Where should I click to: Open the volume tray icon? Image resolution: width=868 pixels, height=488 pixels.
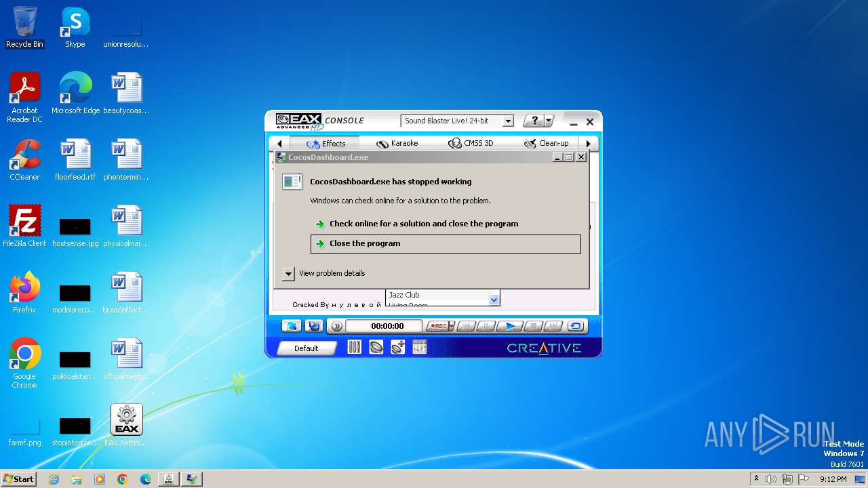[x=771, y=479]
